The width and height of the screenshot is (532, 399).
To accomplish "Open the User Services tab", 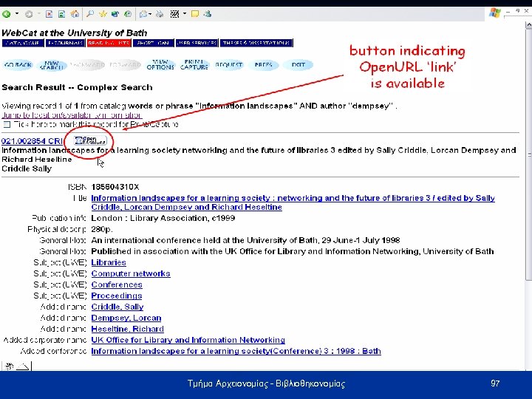I will (x=197, y=43).
